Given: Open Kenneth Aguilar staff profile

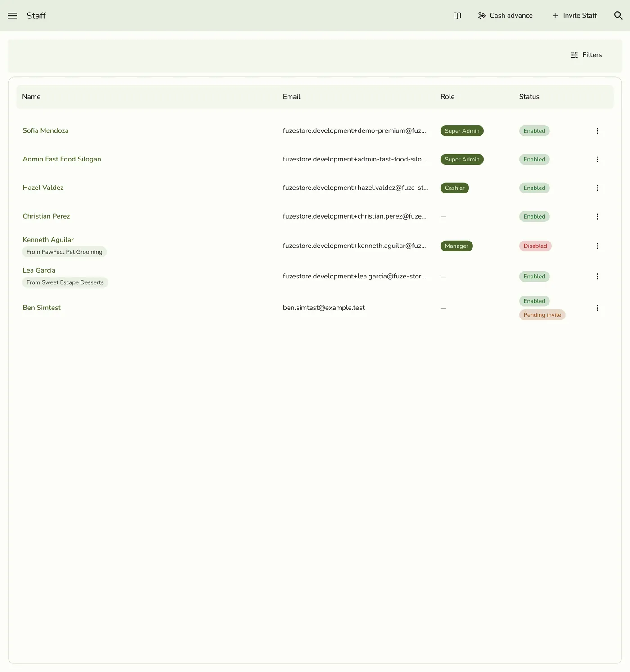Looking at the screenshot, I should click(48, 240).
